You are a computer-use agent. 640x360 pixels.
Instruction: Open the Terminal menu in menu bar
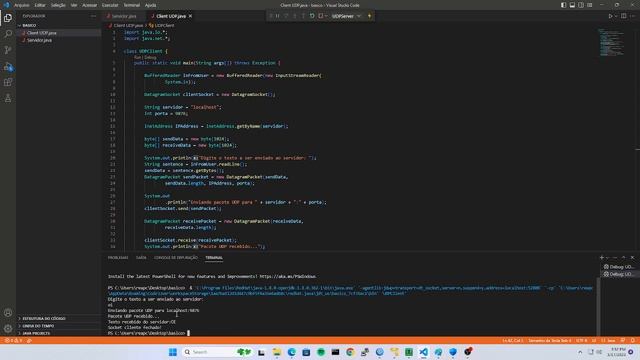tap(131, 5)
